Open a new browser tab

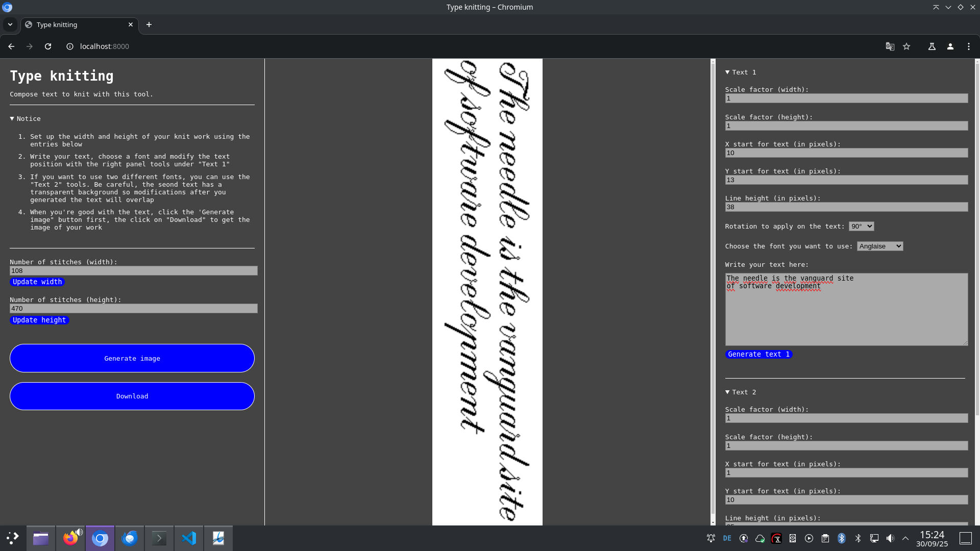[149, 24]
